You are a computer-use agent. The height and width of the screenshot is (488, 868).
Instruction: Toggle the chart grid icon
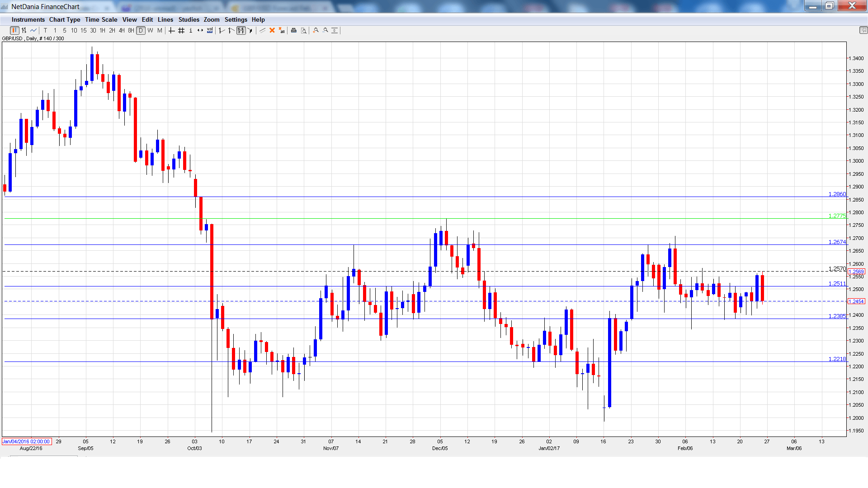tap(181, 31)
